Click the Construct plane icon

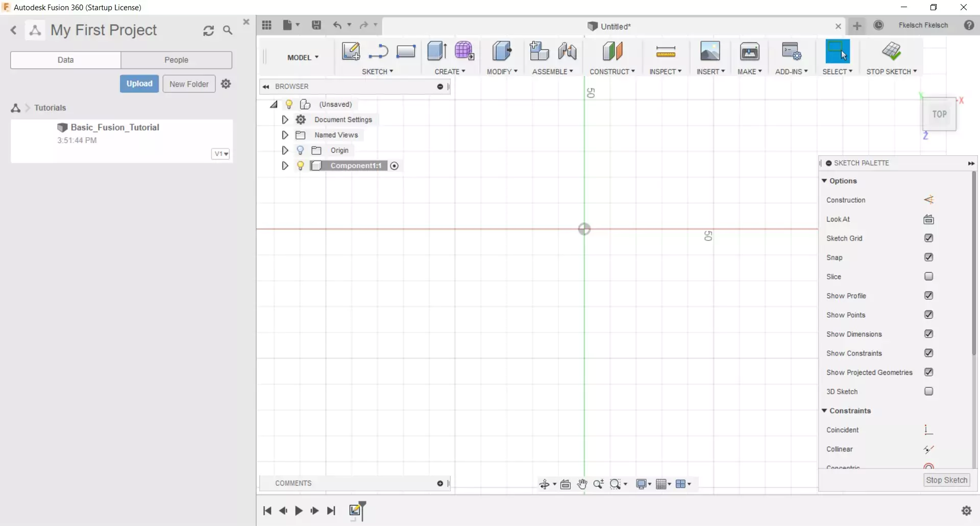(x=612, y=51)
